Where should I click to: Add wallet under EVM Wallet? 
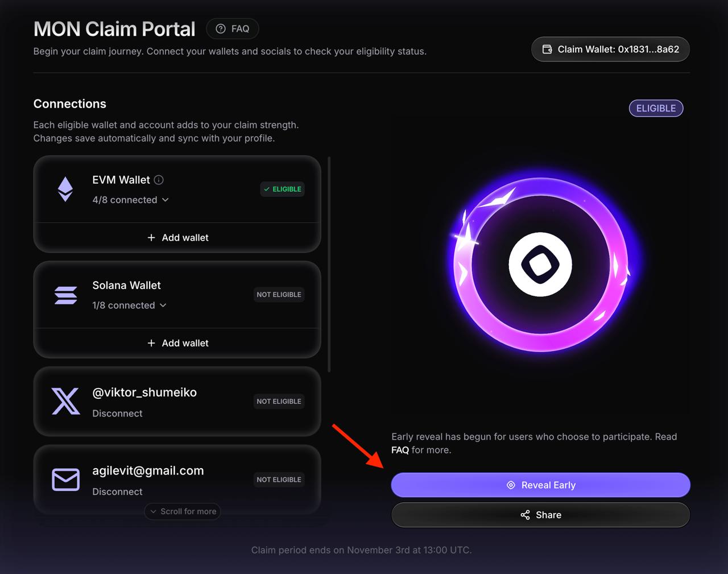point(177,238)
